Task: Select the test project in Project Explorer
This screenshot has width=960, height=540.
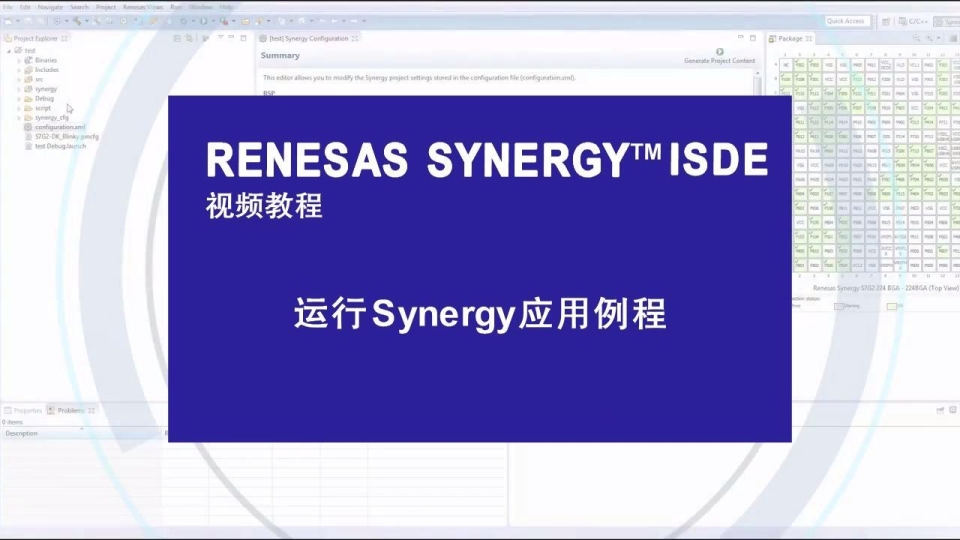Action: [30, 51]
